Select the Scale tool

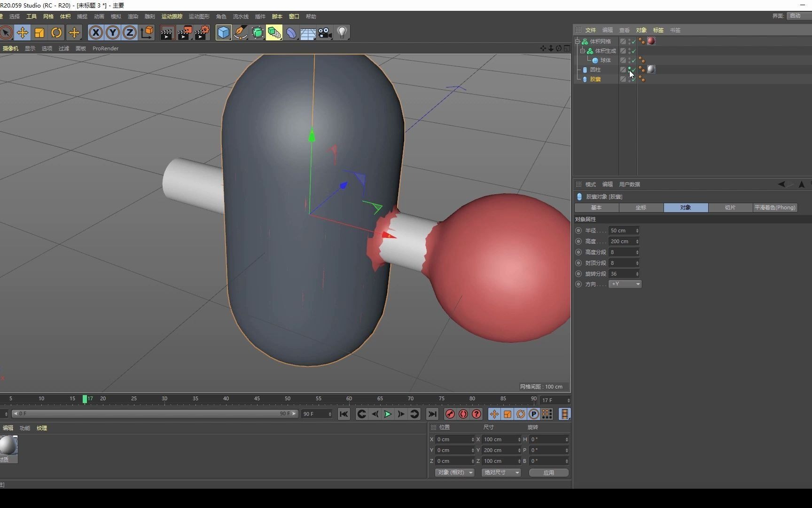(39, 32)
